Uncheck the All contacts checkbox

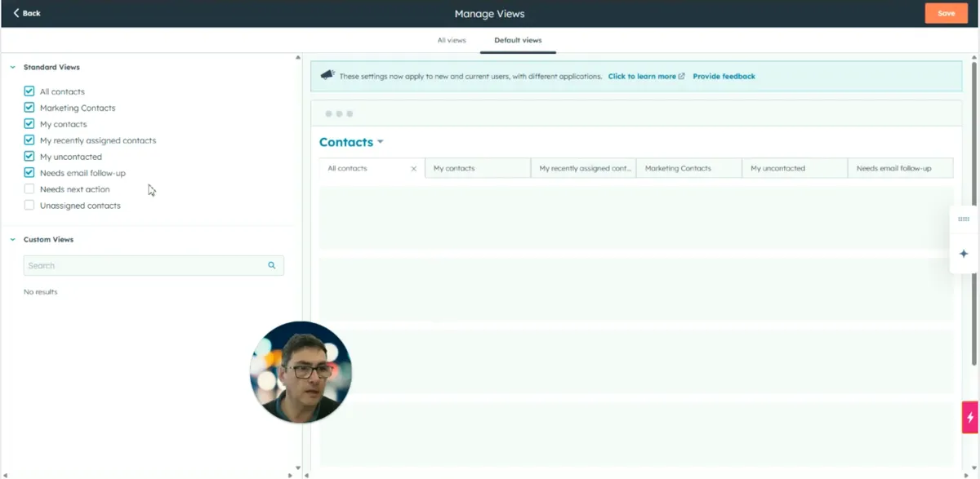pyautogui.click(x=29, y=91)
